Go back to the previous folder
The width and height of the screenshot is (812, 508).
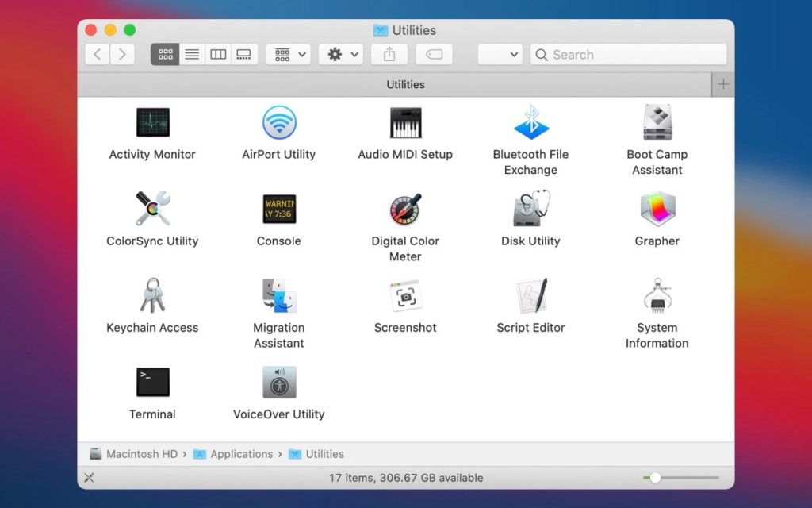[96, 54]
